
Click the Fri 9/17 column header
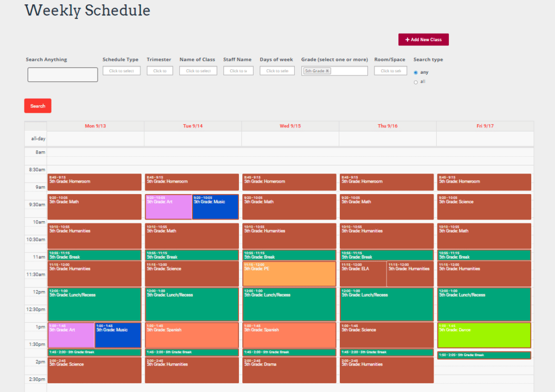pos(485,126)
